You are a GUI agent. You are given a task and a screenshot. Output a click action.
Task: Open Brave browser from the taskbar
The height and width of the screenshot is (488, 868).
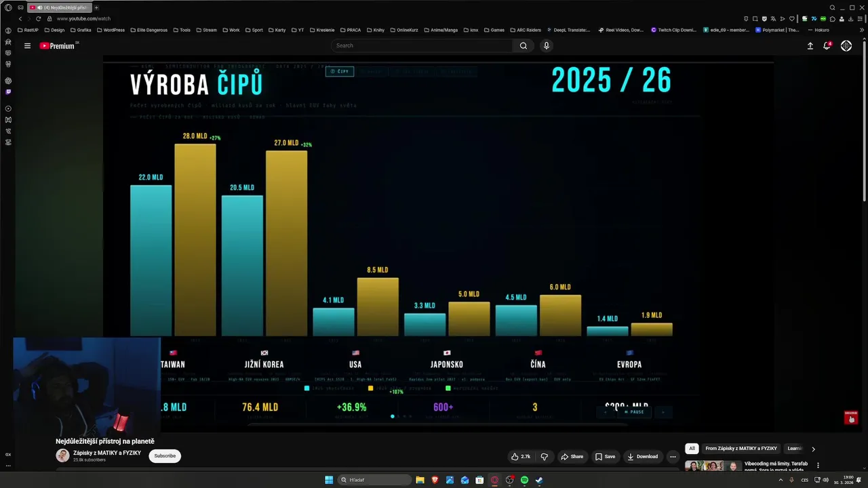coord(435,480)
